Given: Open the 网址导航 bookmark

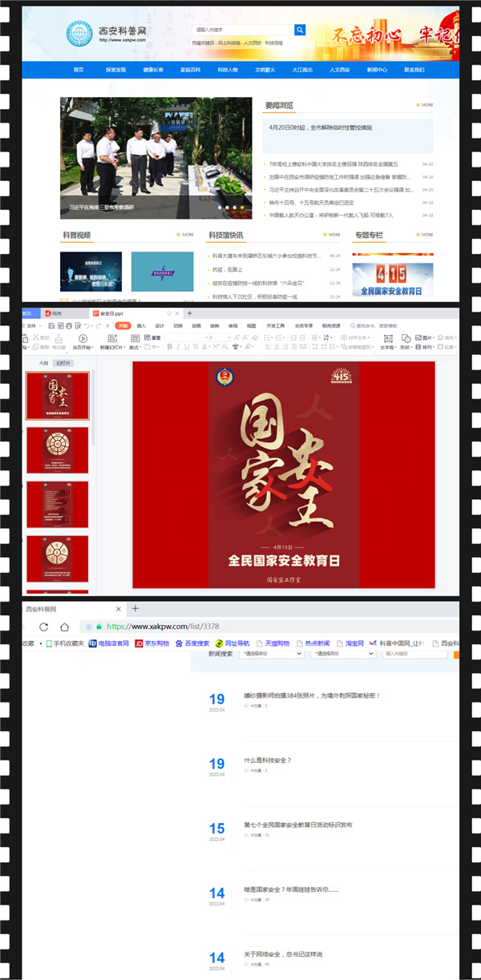Looking at the screenshot, I should 232,643.
